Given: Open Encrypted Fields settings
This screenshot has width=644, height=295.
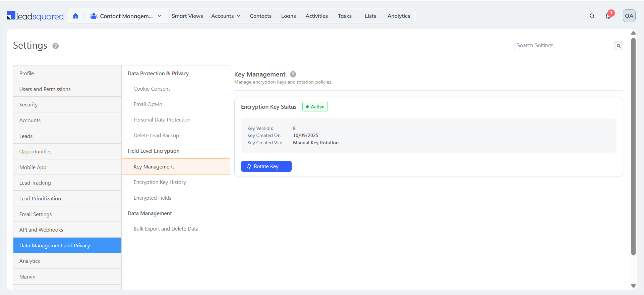Looking at the screenshot, I should click(x=152, y=198).
